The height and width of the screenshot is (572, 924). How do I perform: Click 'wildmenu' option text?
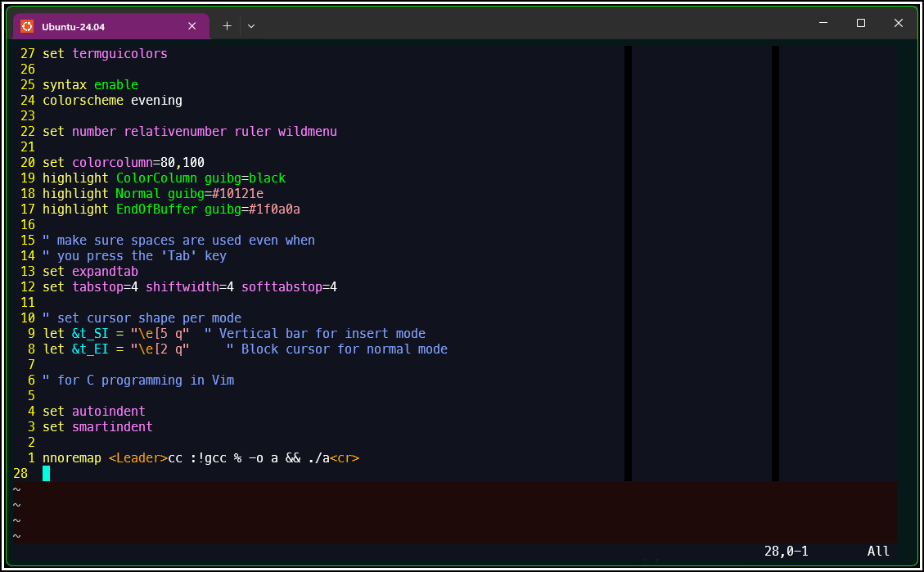coord(308,132)
